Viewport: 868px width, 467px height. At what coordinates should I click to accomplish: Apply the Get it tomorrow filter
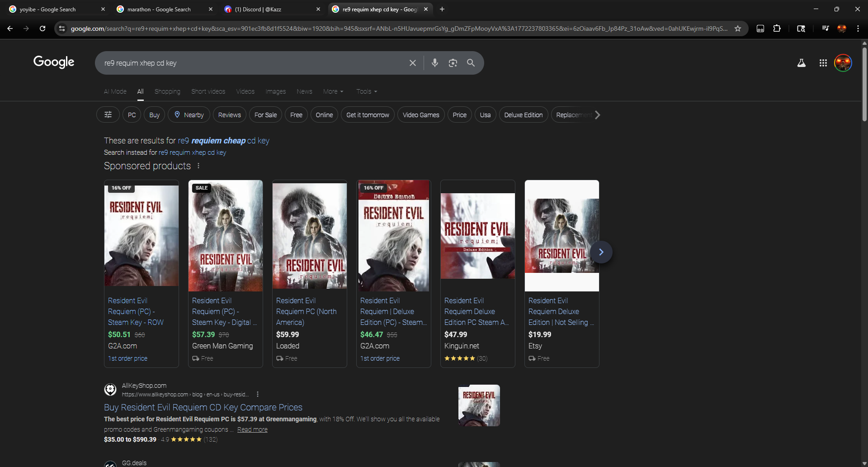pos(368,114)
